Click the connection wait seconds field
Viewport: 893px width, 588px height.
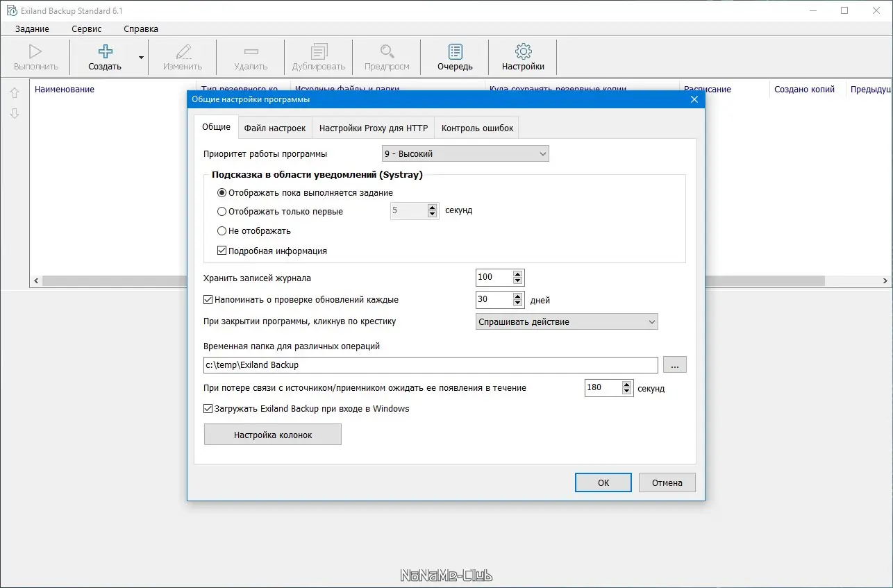(x=603, y=388)
